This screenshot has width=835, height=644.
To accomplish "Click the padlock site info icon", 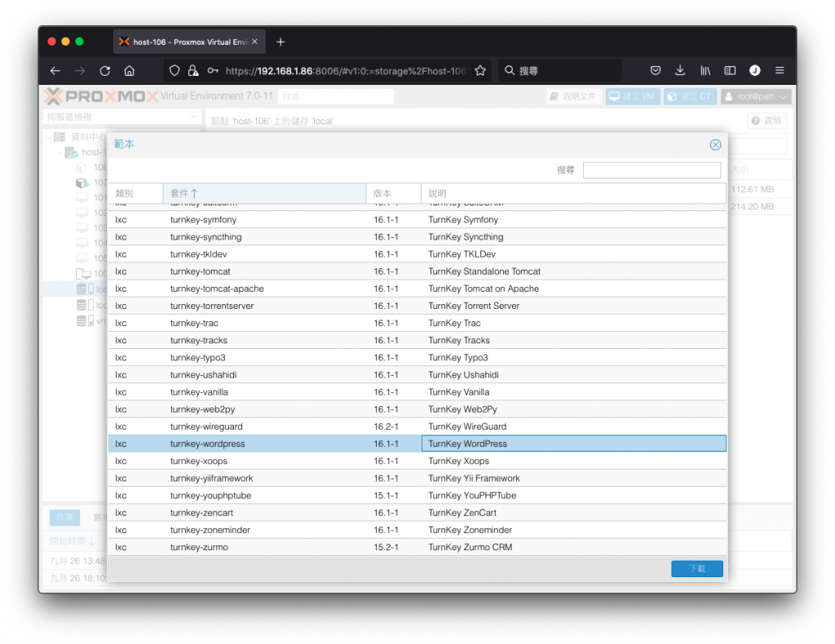I will tap(193, 71).
